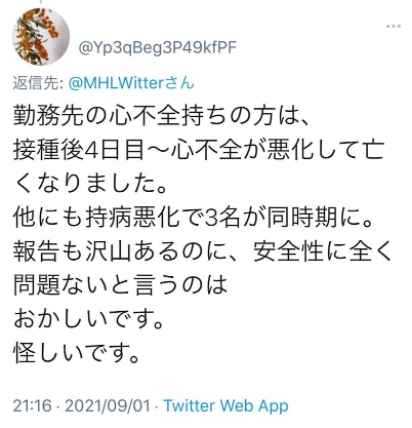
Task: Click the line starting with 他にも持病悪化
Action: point(193,218)
